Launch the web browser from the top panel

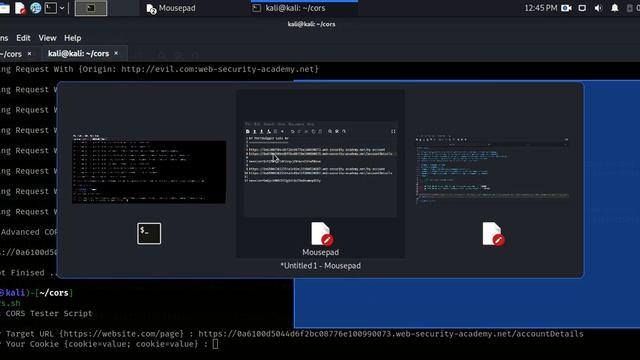[36, 8]
